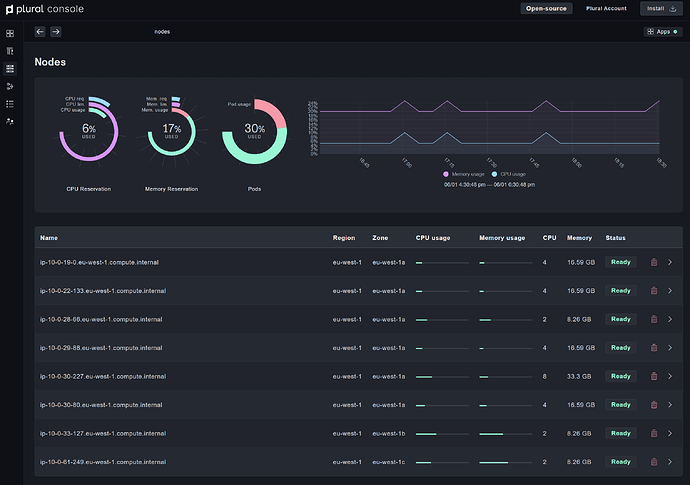
Task: Switch to the Open-source tab
Action: (546, 8)
